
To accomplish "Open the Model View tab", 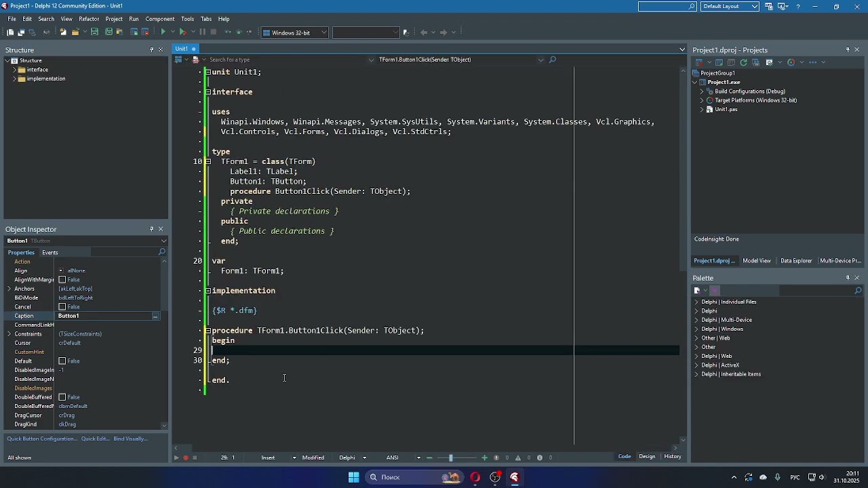I will tap(757, 261).
